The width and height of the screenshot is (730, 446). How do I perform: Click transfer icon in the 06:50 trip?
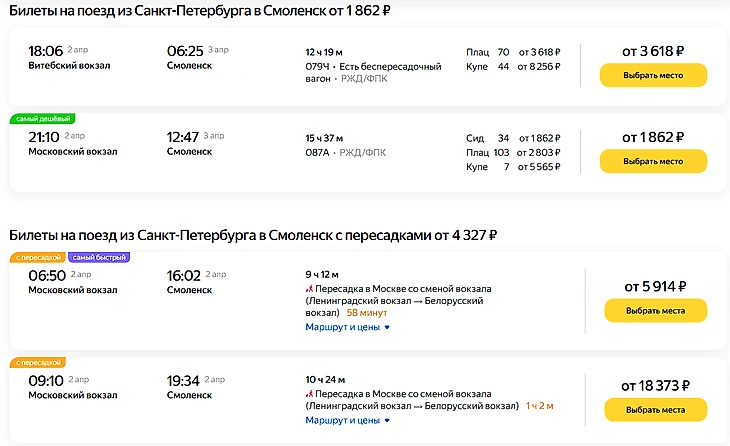pyautogui.click(x=308, y=290)
